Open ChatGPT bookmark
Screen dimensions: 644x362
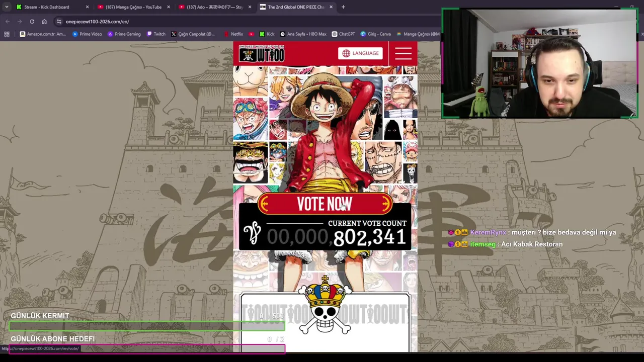click(x=343, y=34)
